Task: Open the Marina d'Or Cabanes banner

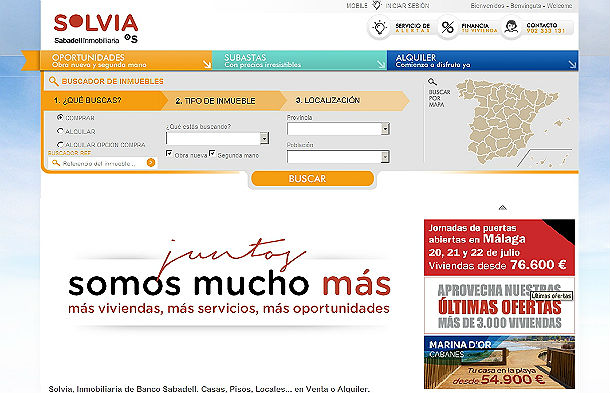Action: click(x=499, y=362)
